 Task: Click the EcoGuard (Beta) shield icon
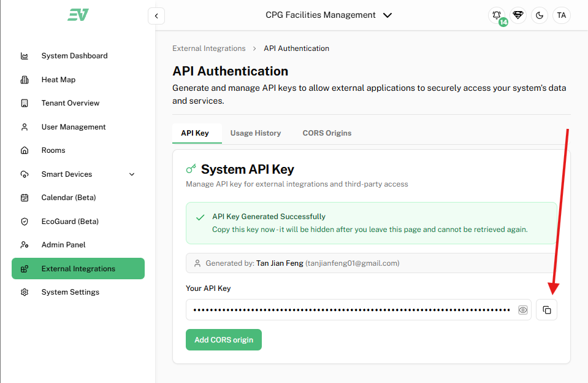tap(25, 222)
